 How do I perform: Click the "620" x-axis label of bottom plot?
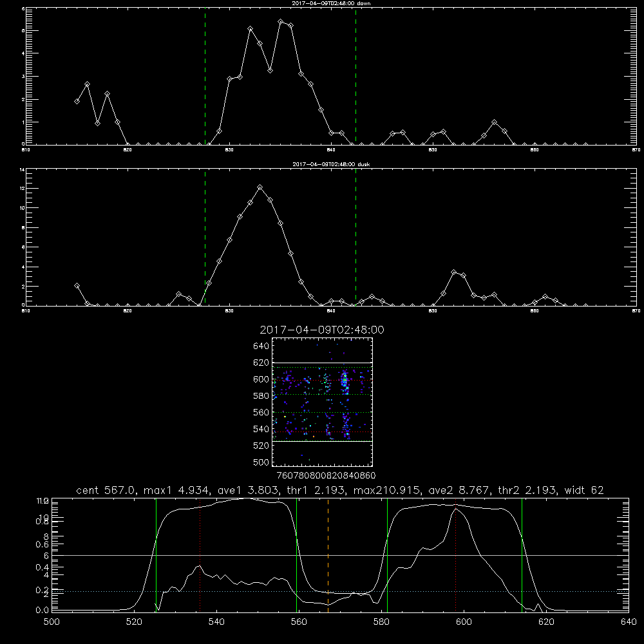click(546, 621)
